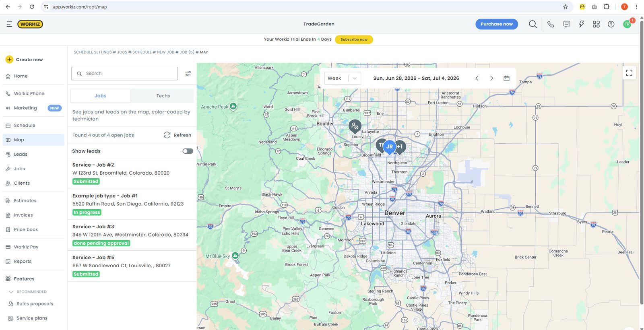Open Features in sidebar
This screenshot has width=644, height=330.
click(33, 279)
